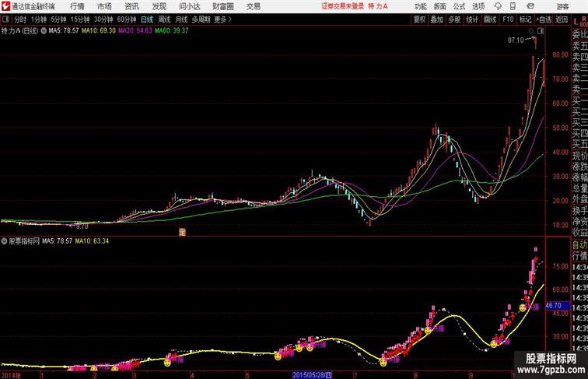Click the 通达信 red logo icon
This screenshot has height=379, width=588.
[5, 6]
